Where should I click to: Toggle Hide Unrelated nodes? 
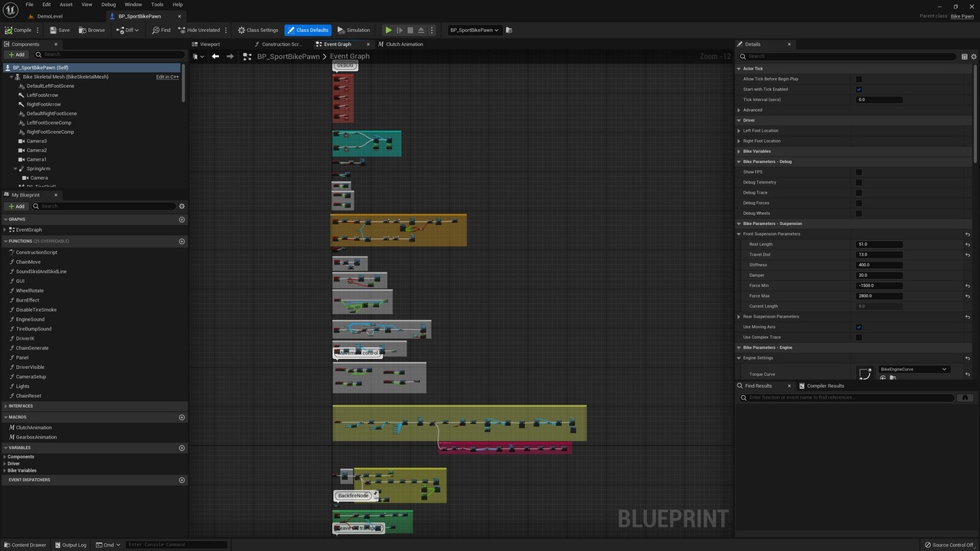pyautogui.click(x=199, y=30)
